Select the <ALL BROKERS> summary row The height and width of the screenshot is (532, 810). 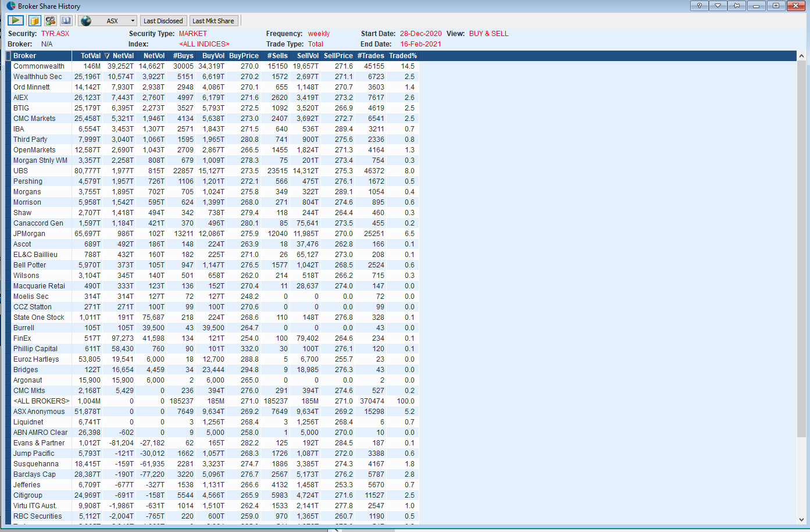click(215, 401)
